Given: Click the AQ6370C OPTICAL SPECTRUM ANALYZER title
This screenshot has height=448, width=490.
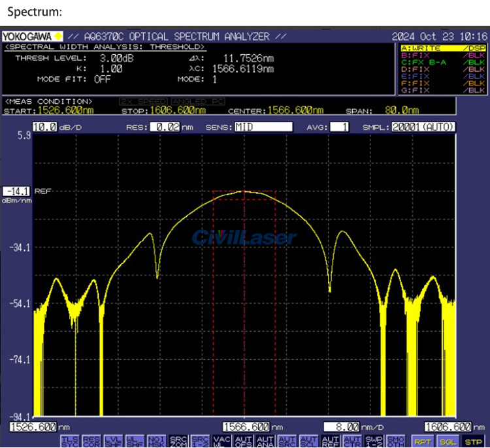Looking at the screenshot, I should 176,37.
